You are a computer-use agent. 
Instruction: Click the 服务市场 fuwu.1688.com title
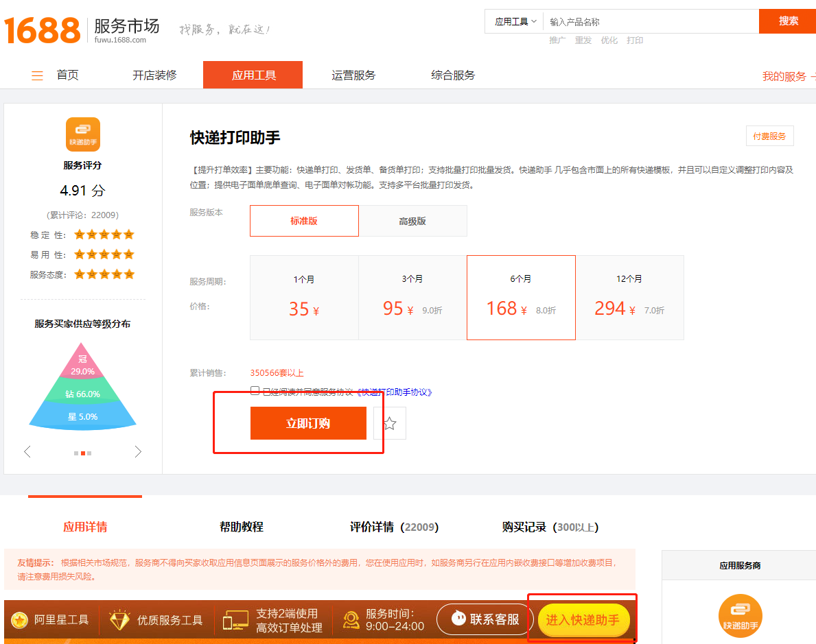pyautogui.click(x=127, y=30)
